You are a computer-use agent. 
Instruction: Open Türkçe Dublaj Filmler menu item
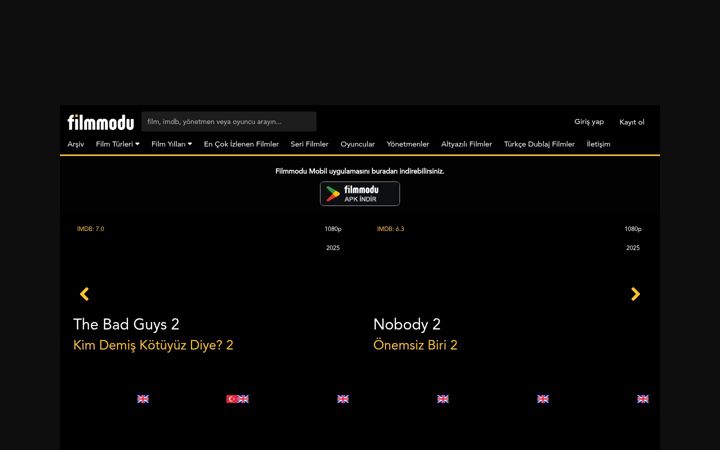tap(540, 144)
